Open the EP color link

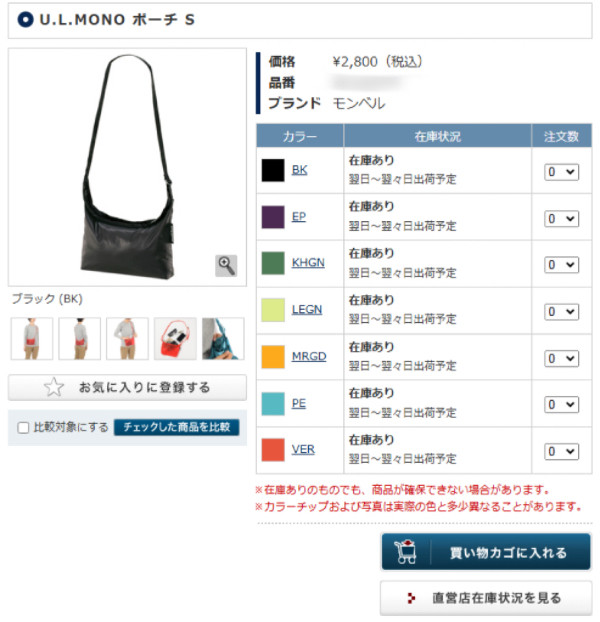[299, 217]
